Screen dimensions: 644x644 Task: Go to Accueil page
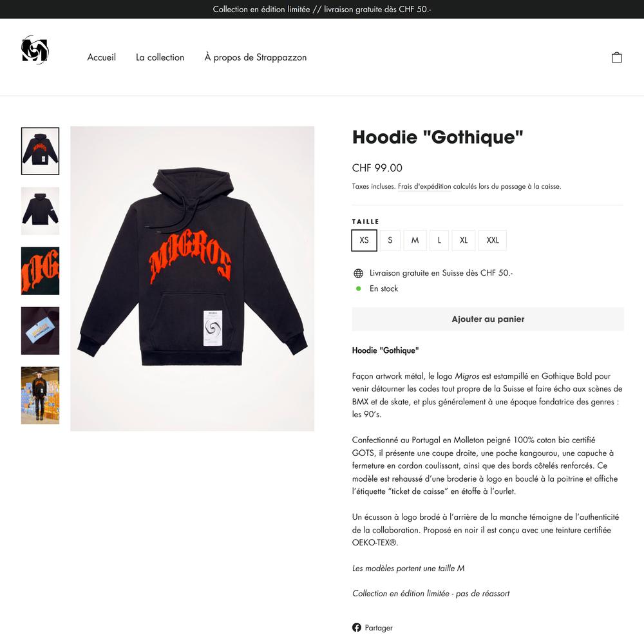point(102,57)
